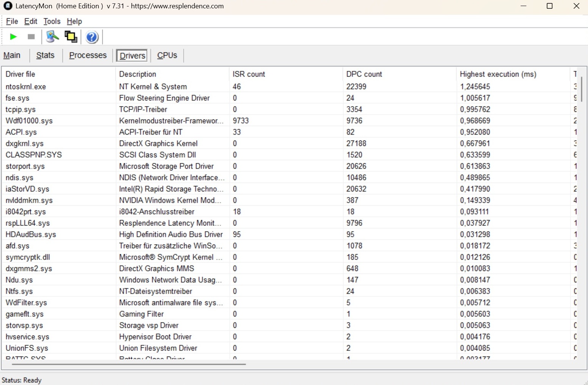Sort by Highest execution (ms) column
588x385 pixels.
(x=498, y=74)
